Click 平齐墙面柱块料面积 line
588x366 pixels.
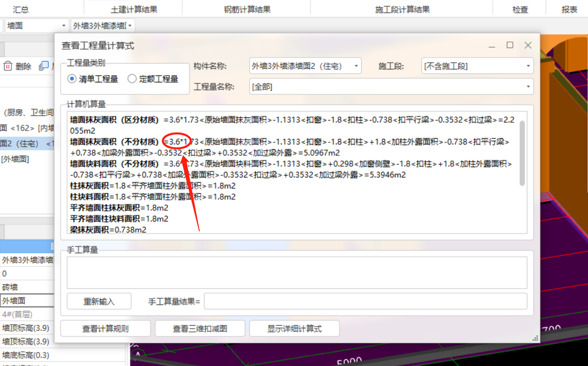point(119,218)
